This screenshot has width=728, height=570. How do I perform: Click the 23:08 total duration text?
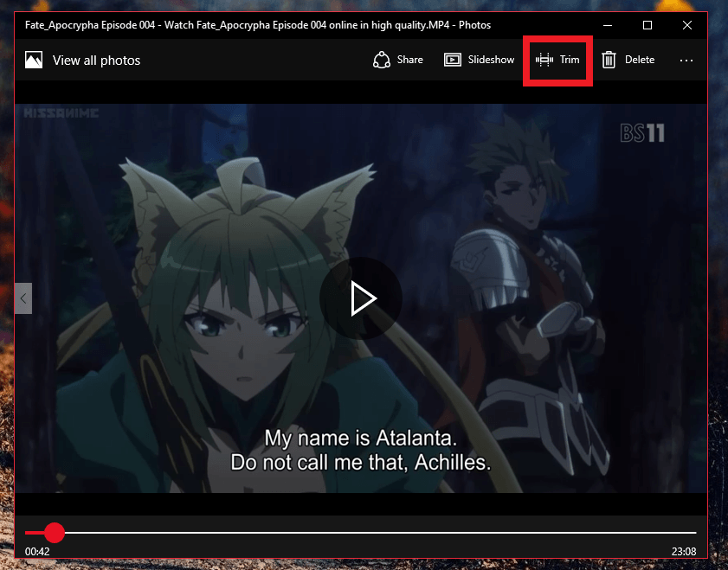684,552
